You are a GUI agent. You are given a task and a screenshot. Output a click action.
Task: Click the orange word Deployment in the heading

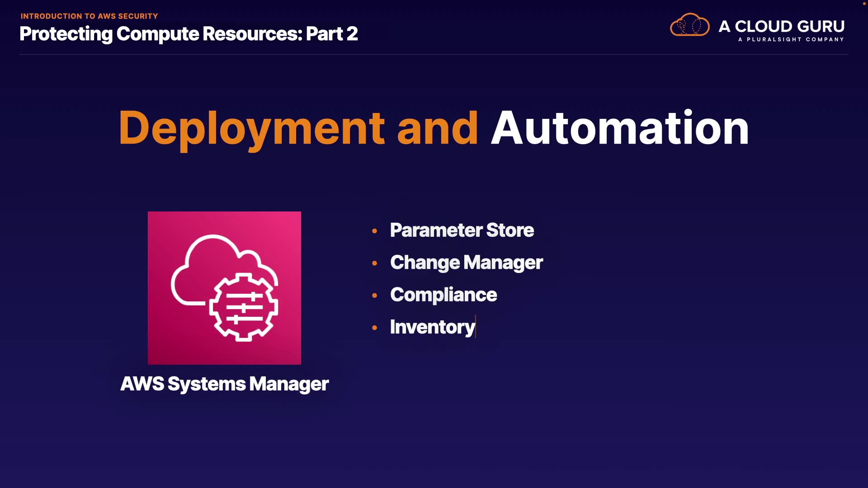pos(251,128)
